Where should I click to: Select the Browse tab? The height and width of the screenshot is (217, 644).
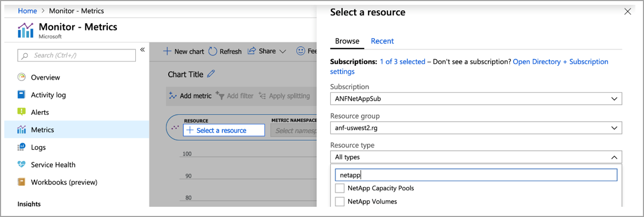(x=347, y=41)
